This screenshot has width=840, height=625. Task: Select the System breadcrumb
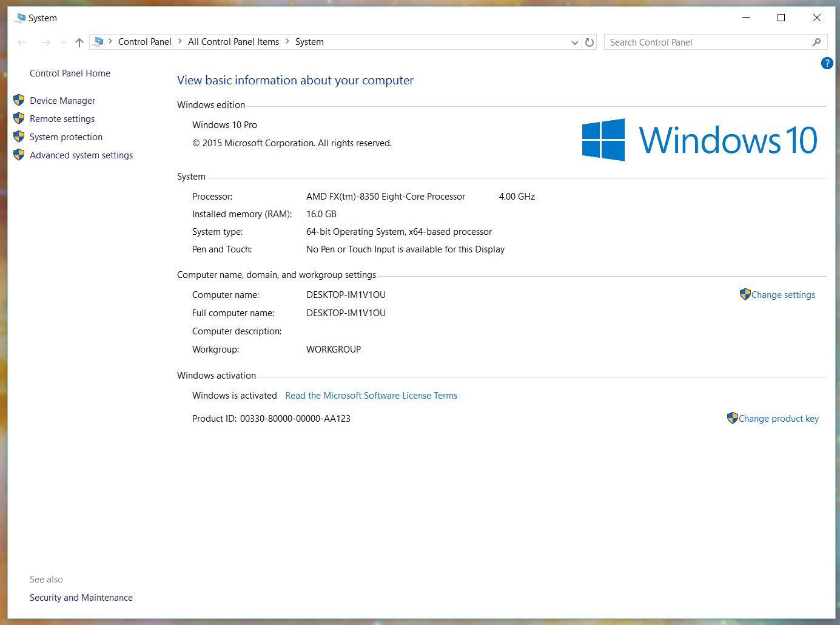tap(309, 42)
